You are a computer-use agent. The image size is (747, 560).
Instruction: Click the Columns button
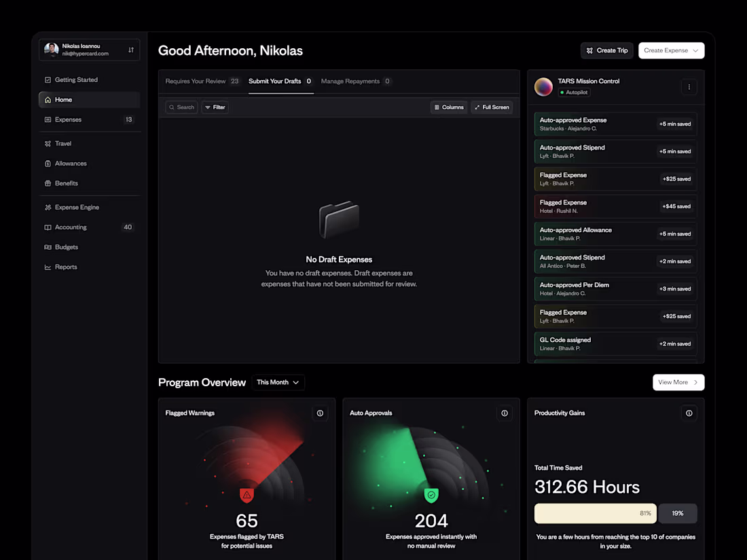[449, 107]
